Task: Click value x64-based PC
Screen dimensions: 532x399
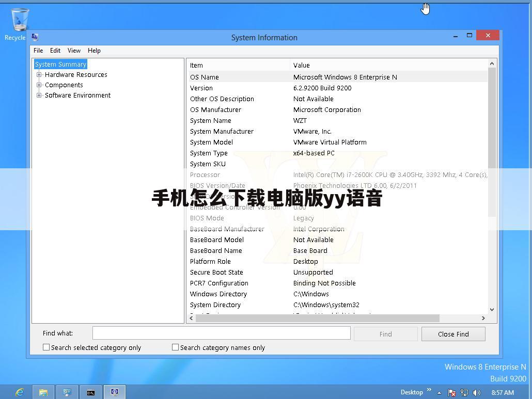Action: click(x=314, y=153)
